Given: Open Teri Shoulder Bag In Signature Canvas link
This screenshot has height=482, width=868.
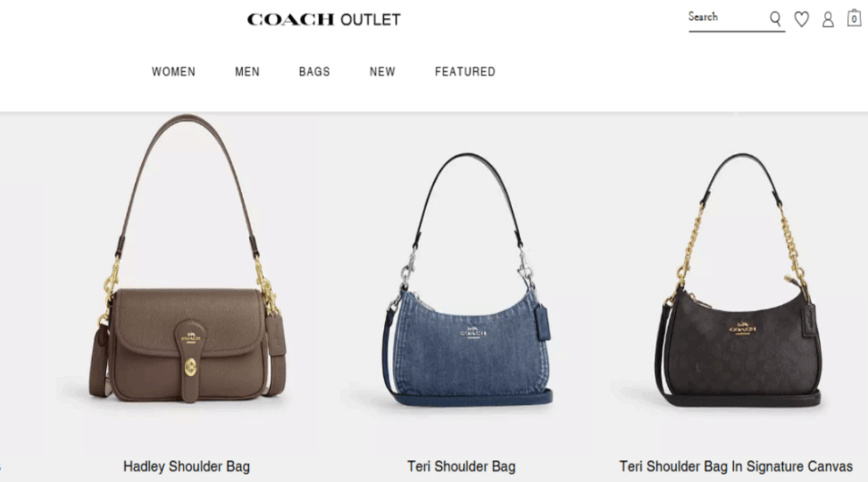Looking at the screenshot, I should pos(736,466).
